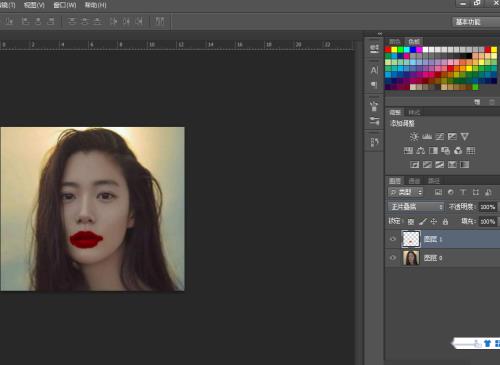Hide 图层 1 using its eye icon
This screenshot has height=365, width=500.
(x=393, y=239)
